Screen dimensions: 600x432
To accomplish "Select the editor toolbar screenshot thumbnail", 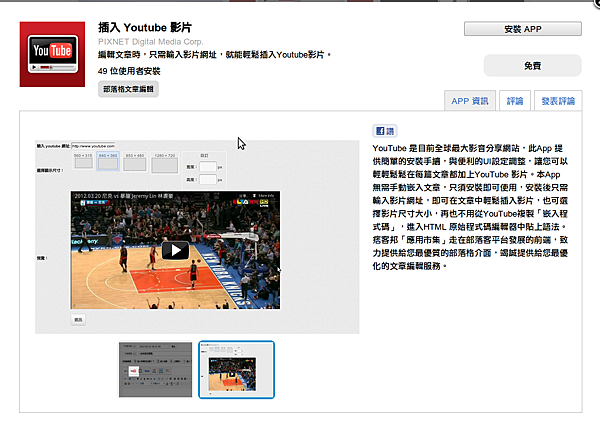I will coord(155,370).
